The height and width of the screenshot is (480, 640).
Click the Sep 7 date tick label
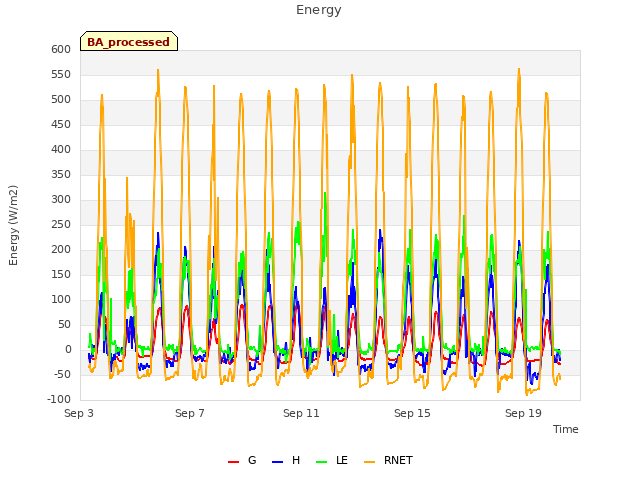pos(190,413)
